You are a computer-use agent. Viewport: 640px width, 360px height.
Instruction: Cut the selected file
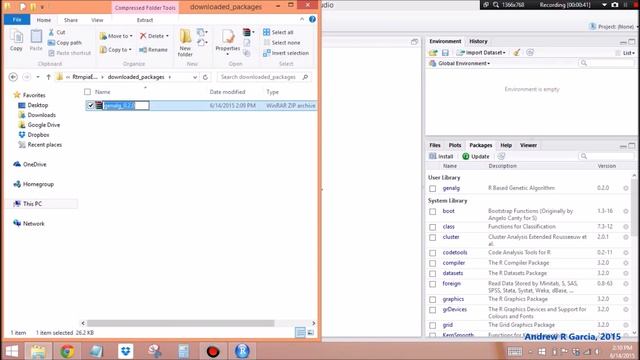(57, 32)
